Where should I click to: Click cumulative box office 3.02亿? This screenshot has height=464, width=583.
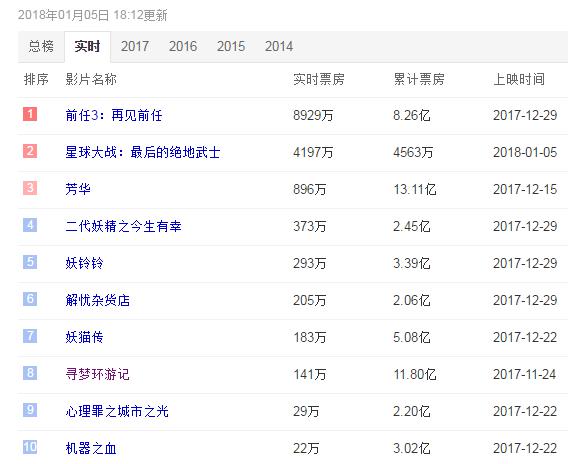(x=412, y=448)
